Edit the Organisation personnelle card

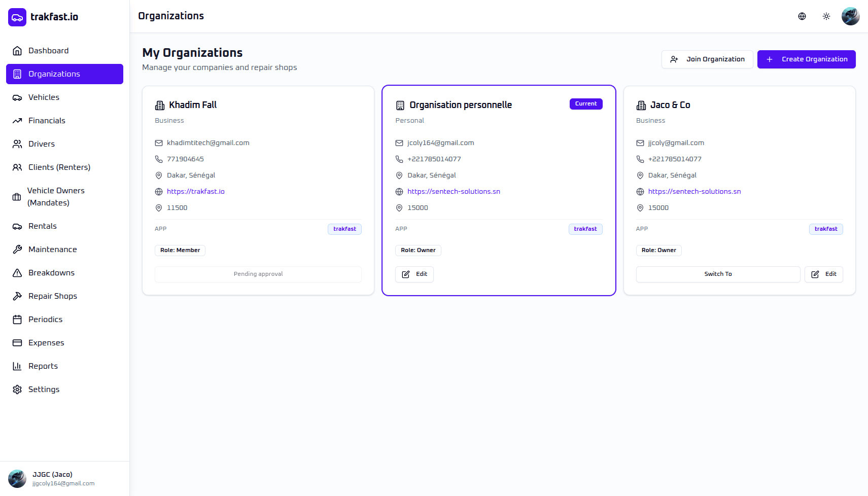tap(414, 274)
